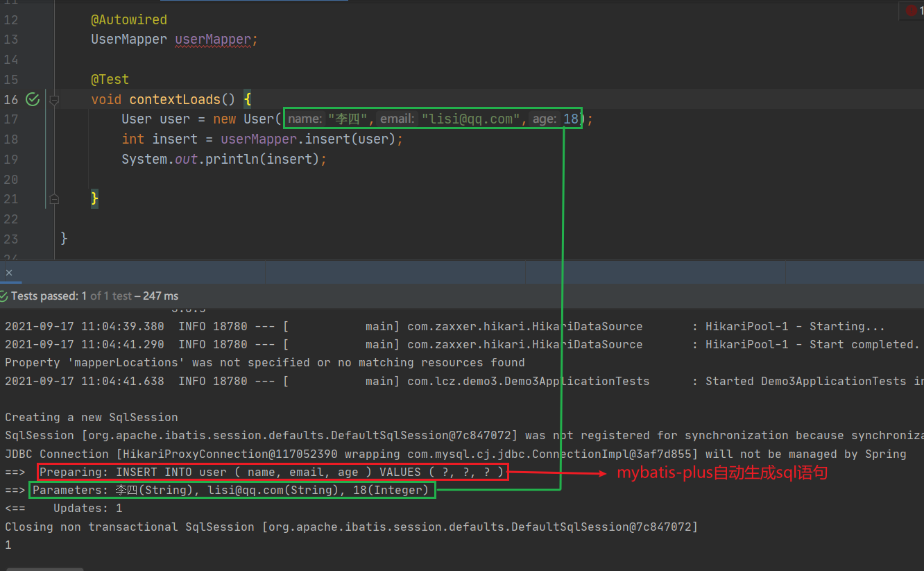
Task: Click the contextLoads method name
Action: (175, 99)
